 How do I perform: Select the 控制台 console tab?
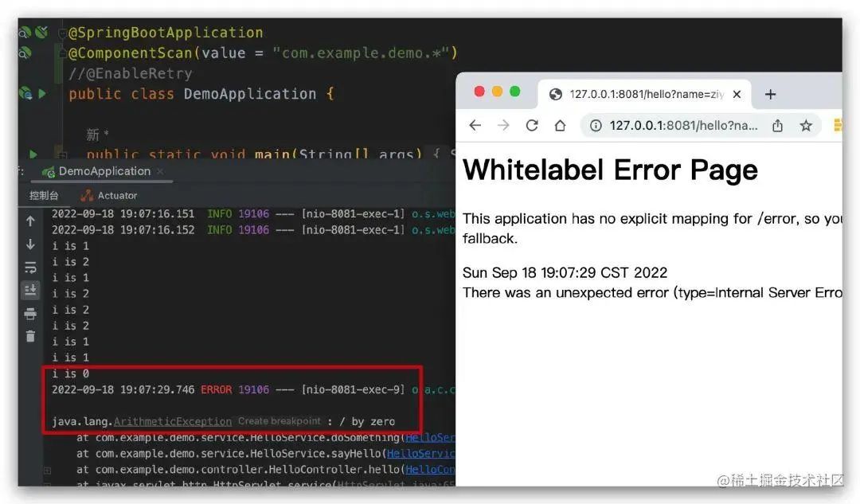coord(44,195)
